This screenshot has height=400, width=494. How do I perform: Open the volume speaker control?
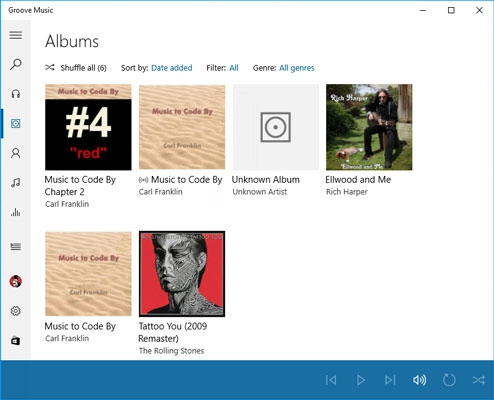[x=419, y=380]
